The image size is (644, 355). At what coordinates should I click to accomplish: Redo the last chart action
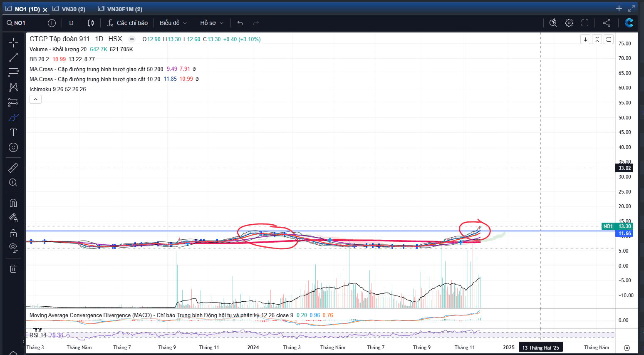pyautogui.click(x=256, y=23)
